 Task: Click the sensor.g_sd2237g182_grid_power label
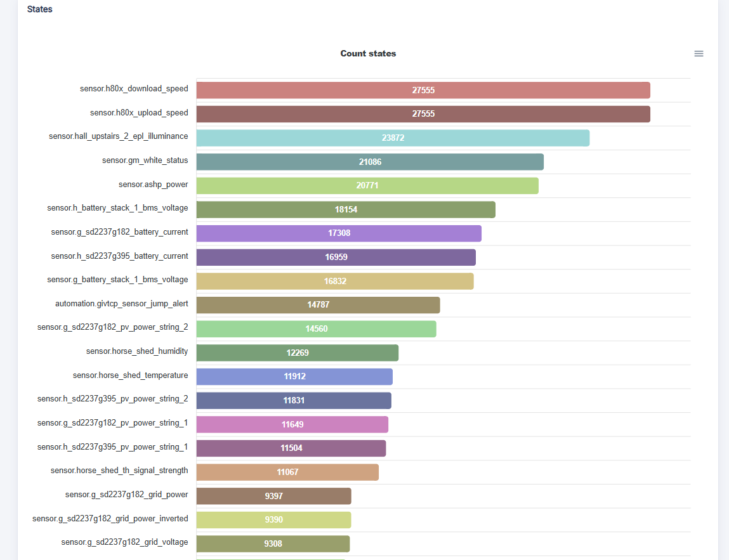click(x=126, y=495)
